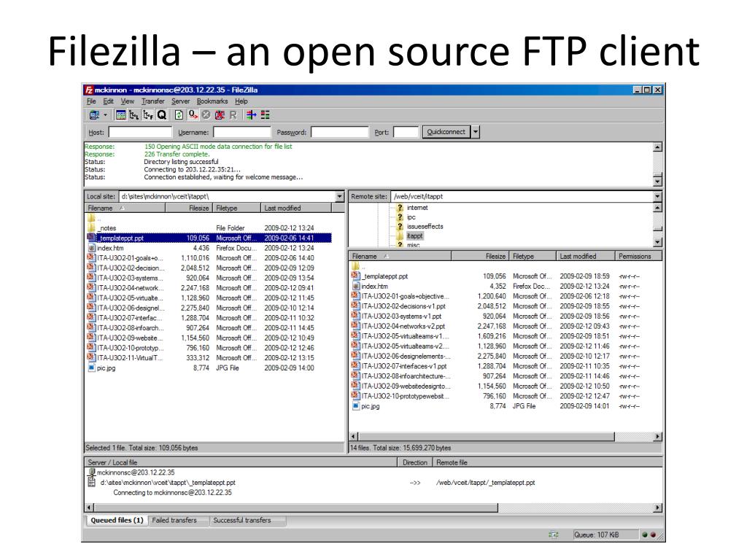
Task: Open the Bookmarks menu
Action: [x=212, y=101]
